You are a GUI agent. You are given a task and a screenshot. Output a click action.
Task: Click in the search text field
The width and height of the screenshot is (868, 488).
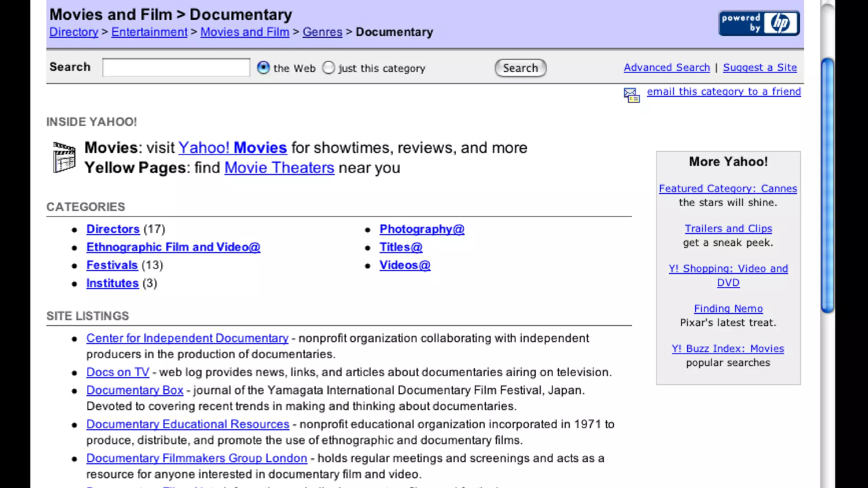tap(176, 68)
